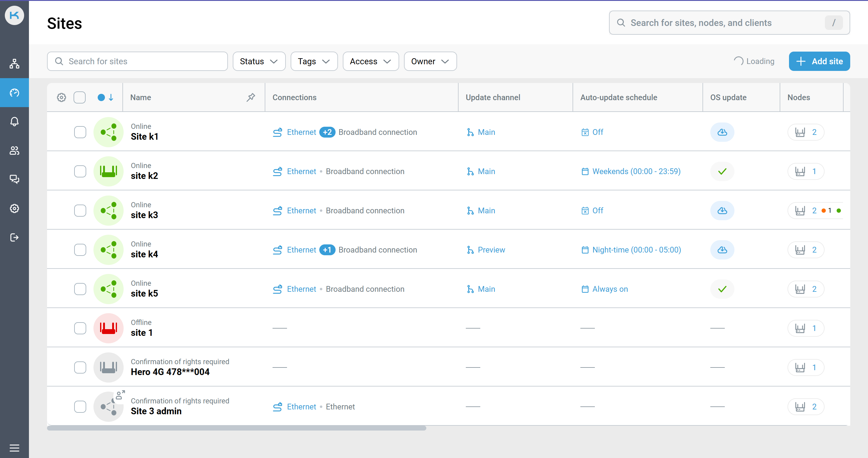Expand the Owner filter dropdown

pos(430,61)
